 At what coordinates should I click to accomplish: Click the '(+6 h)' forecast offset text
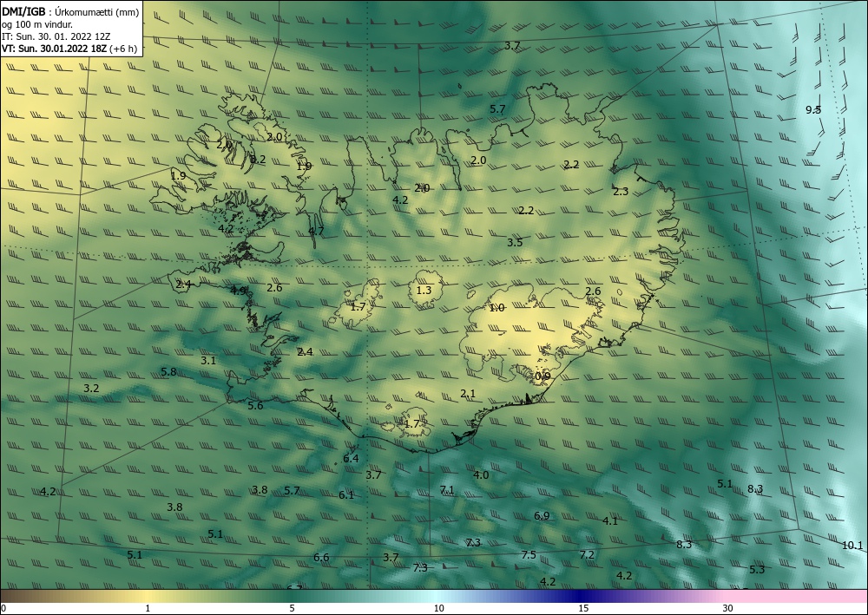[123, 49]
